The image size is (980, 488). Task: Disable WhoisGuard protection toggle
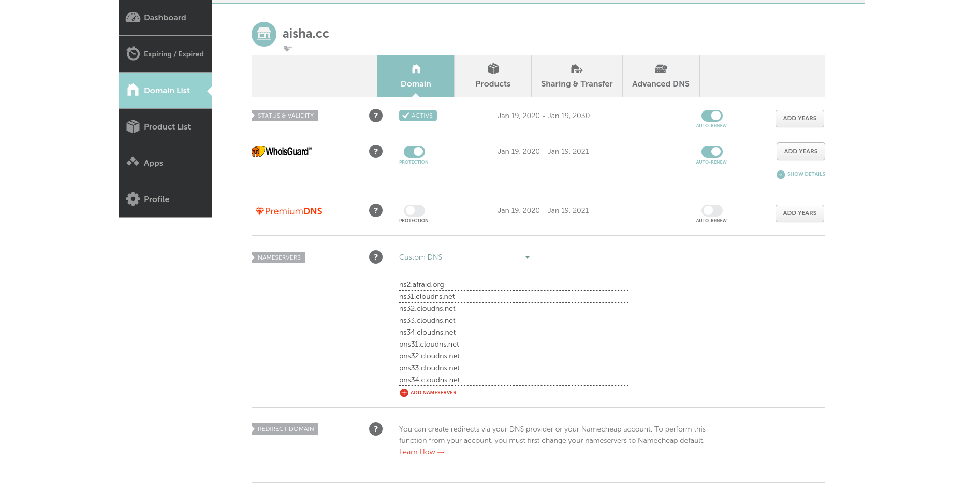(414, 152)
